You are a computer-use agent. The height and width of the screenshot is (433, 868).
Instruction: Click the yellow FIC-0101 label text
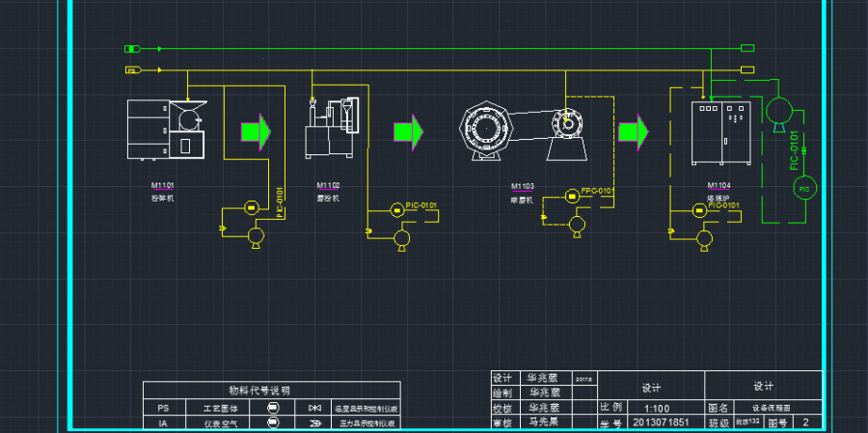[x=724, y=205]
